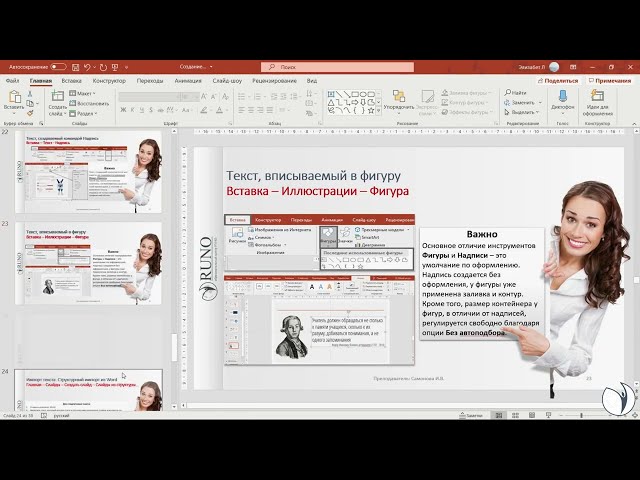Undo the last action
Image resolution: width=640 pixels, height=480 pixels.
87,67
